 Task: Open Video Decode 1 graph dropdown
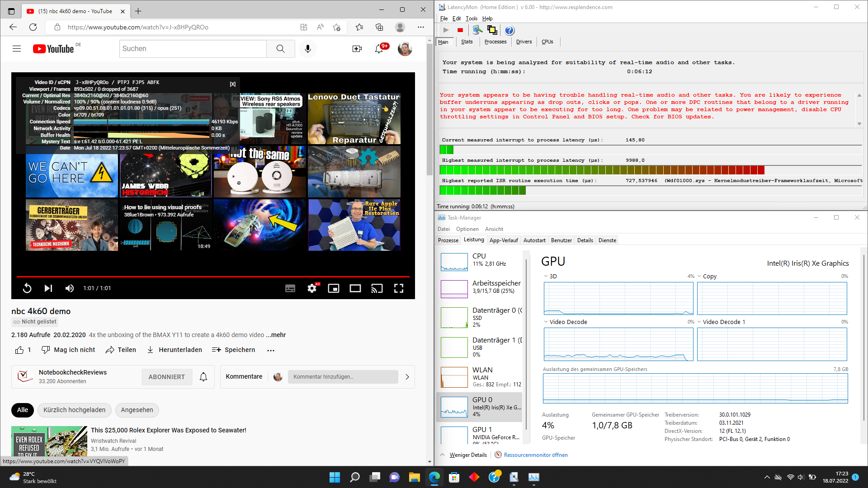pos(699,322)
